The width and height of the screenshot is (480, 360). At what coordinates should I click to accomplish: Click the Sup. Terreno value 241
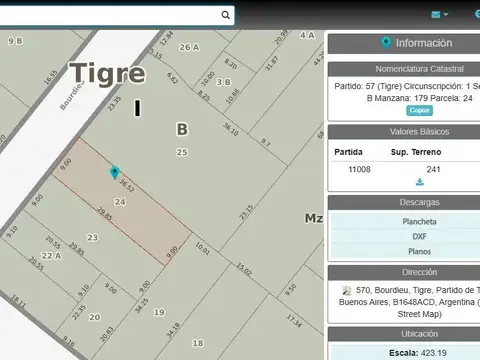coord(433,169)
